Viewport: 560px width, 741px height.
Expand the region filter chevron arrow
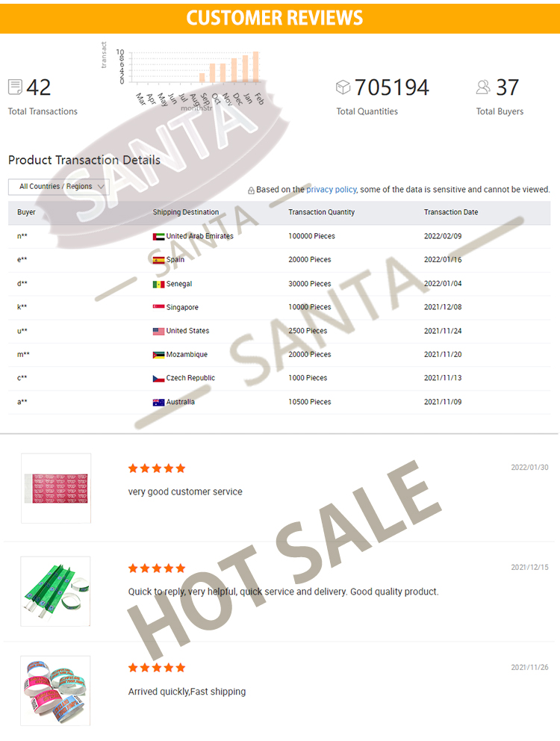point(101,187)
